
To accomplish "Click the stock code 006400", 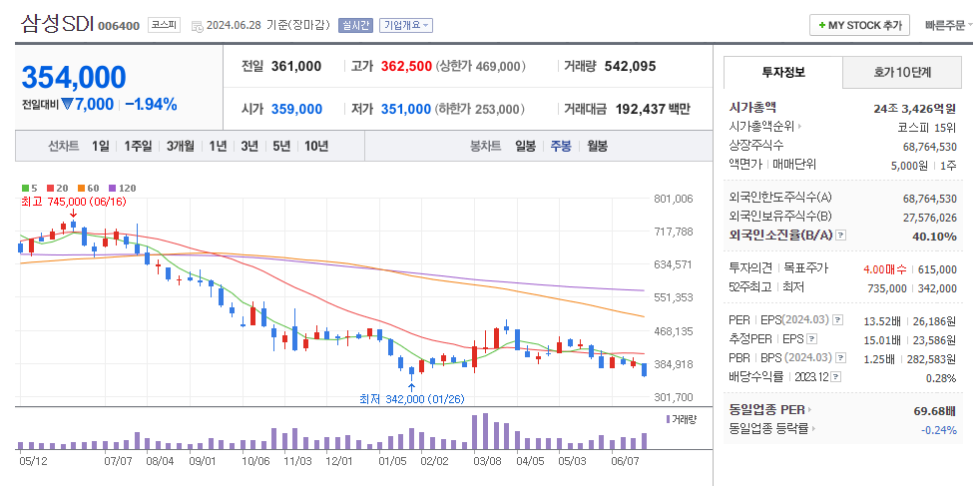I will point(119,26).
